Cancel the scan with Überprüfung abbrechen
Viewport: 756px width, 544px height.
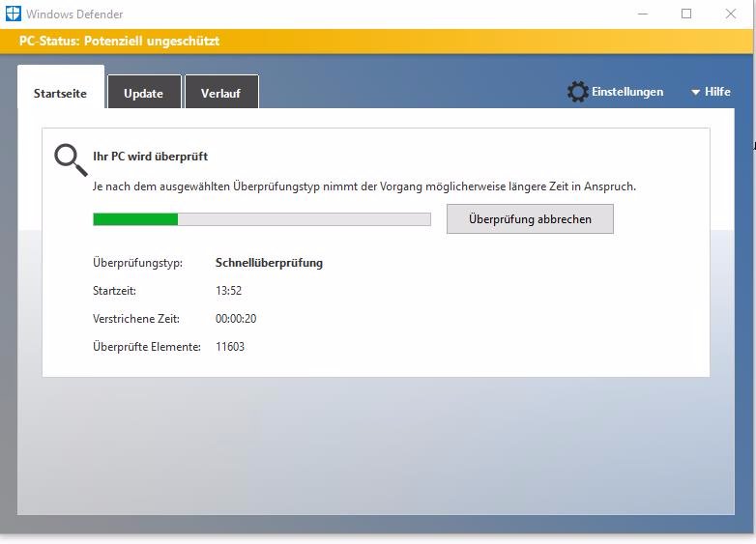(530, 219)
